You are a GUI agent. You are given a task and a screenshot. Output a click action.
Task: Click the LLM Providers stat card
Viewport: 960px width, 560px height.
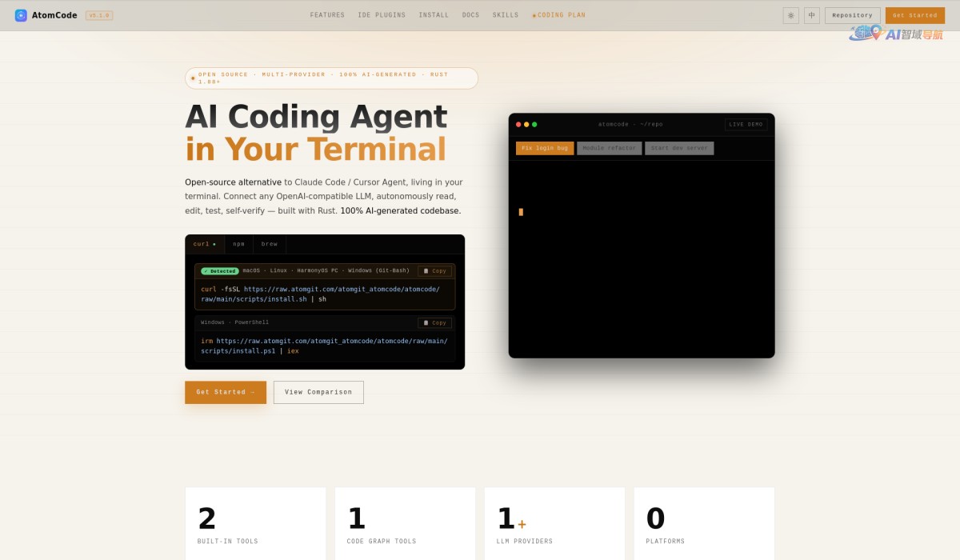pyautogui.click(x=554, y=523)
